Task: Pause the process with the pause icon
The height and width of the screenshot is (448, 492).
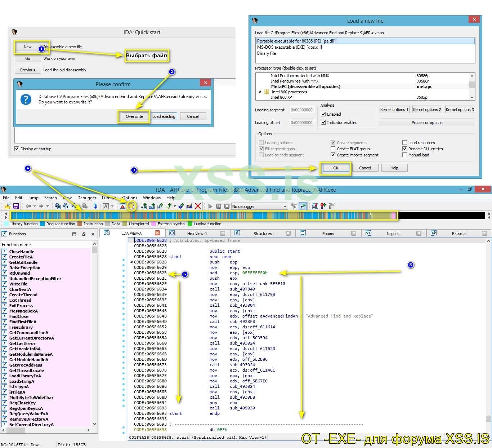Action: [219, 206]
